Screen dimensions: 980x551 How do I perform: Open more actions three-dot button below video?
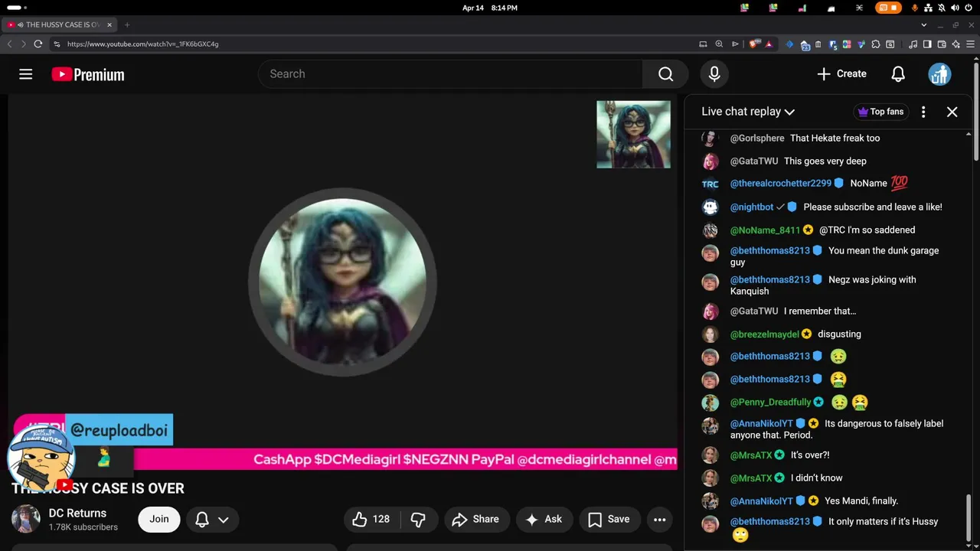tap(659, 519)
